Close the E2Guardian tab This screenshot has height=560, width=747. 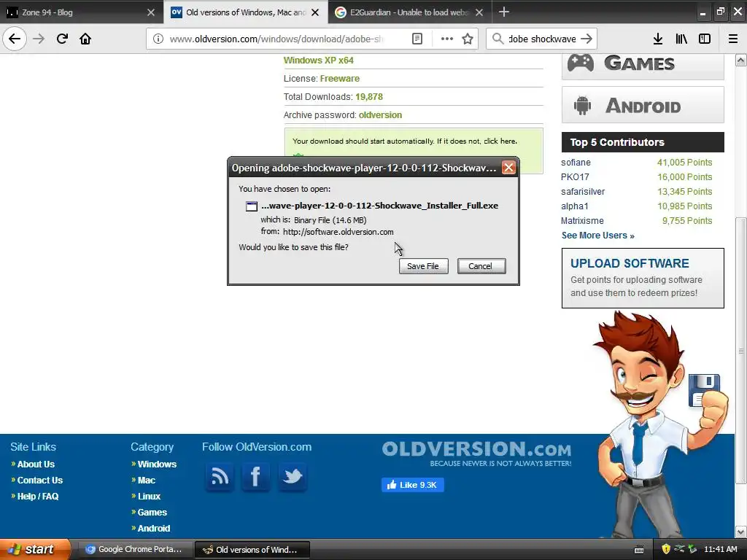[480, 12]
